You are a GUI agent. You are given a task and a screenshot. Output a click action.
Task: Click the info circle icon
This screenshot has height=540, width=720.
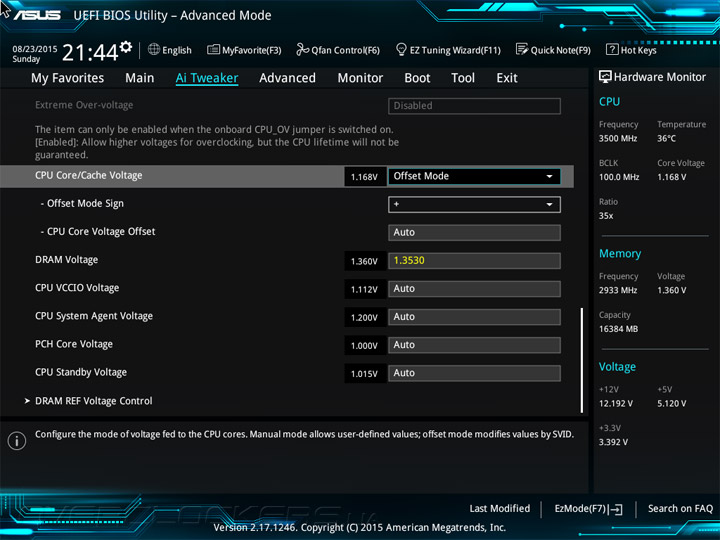(17, 441)
